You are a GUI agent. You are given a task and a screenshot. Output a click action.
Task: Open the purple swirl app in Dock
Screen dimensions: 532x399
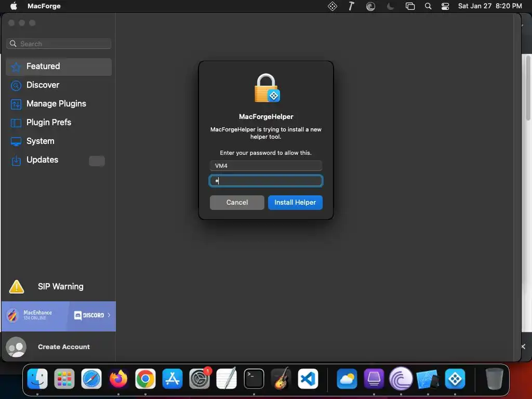click(401, 379)
